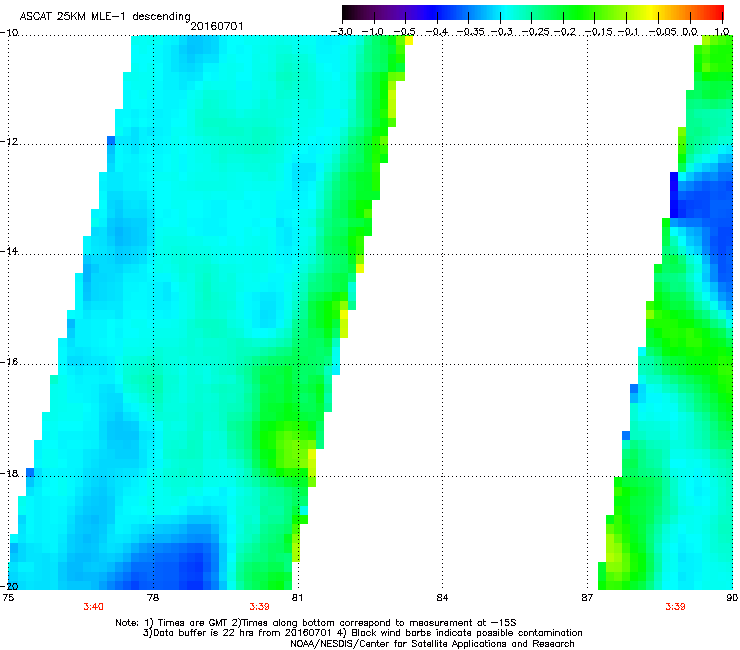
Task: Click the -3.0 colorbar label
Action: pyautogui.click(x=342, y=32)
